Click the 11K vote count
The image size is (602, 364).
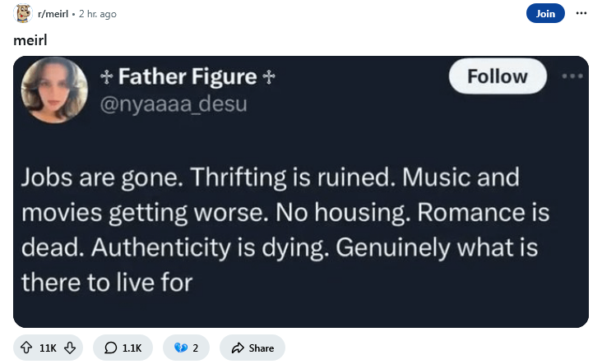[x=48, y=348]
